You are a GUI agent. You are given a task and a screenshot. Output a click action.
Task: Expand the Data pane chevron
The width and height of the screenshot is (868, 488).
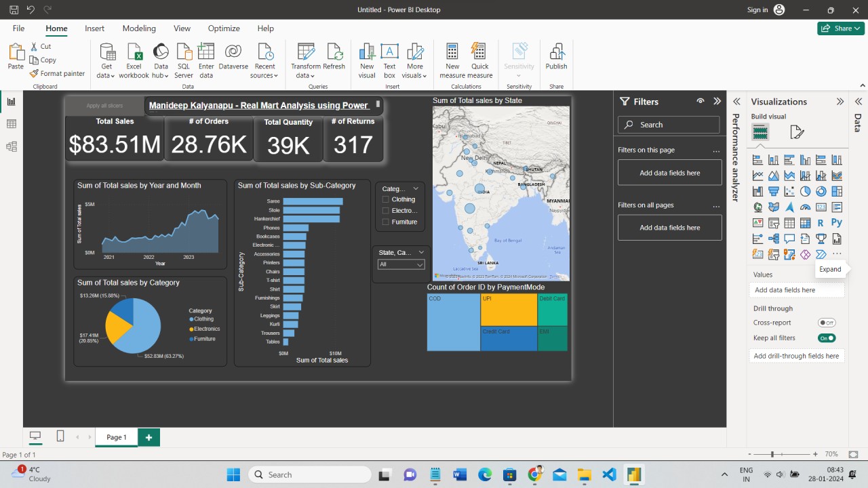(859, 101)
